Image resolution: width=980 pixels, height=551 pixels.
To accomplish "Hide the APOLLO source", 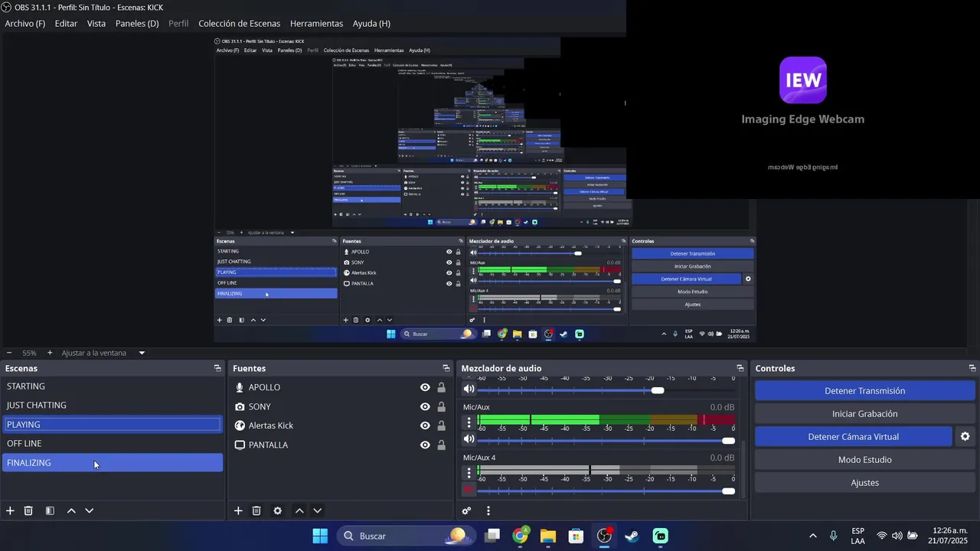I will [x=425, y=387].
